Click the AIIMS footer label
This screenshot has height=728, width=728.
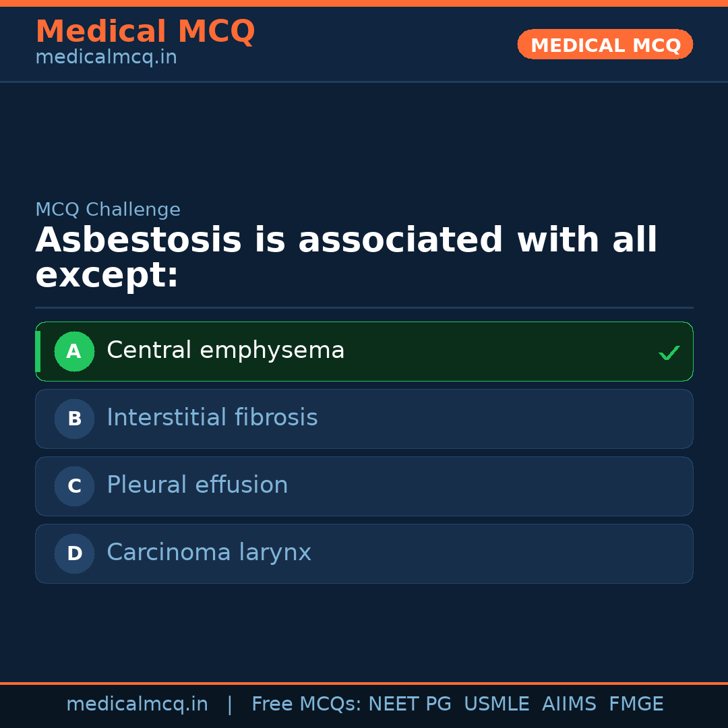pyautogui.click(x=569, y=704)
